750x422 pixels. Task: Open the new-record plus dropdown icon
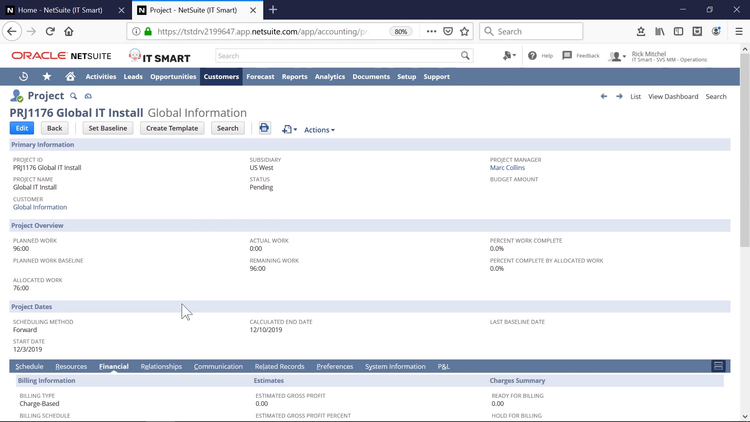(x=289, y=129)
